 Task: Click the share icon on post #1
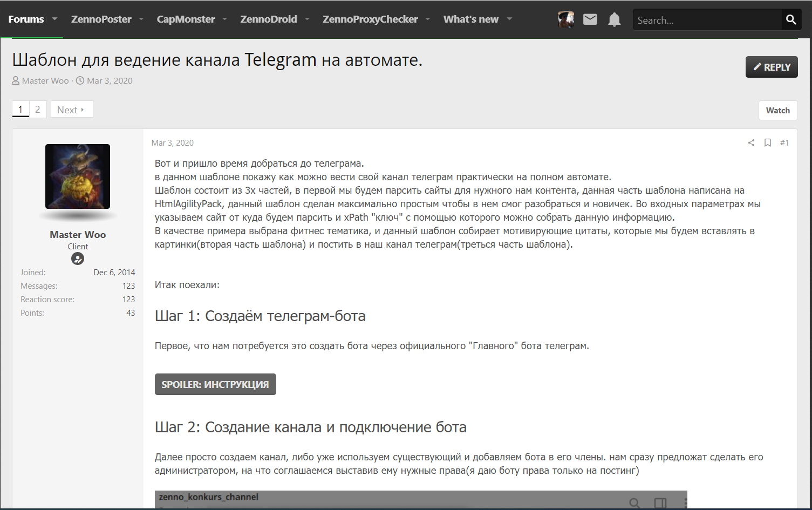tap(751, 142)
